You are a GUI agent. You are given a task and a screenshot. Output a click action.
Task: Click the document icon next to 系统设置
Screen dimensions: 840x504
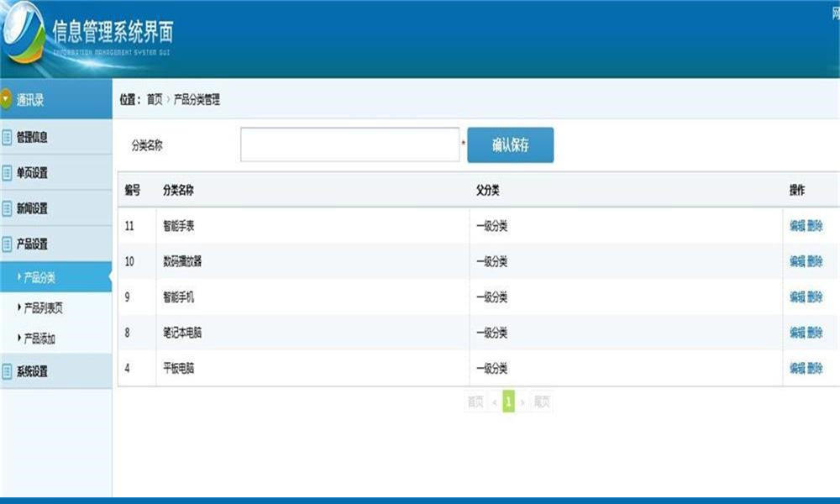(x=7, y=371)
